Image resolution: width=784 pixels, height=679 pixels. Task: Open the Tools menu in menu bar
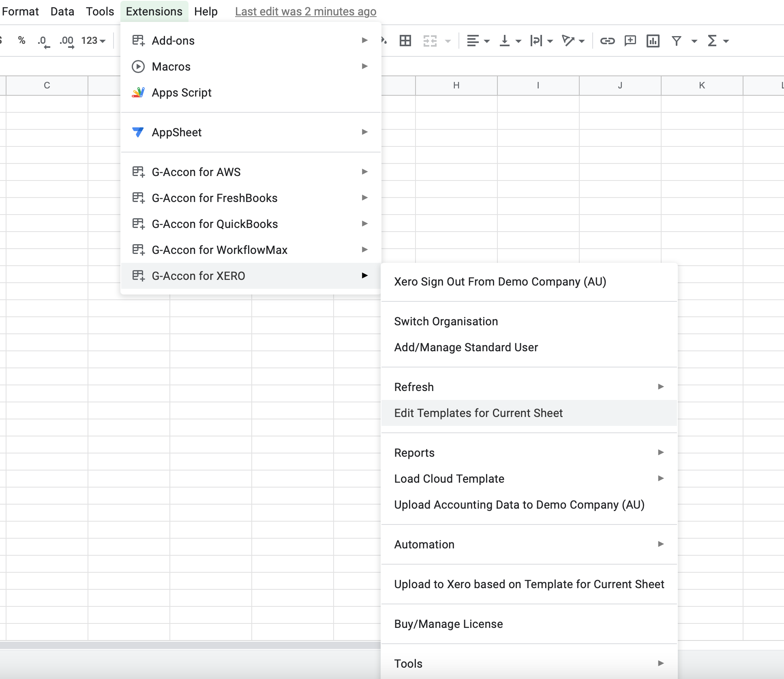(100, 11)
